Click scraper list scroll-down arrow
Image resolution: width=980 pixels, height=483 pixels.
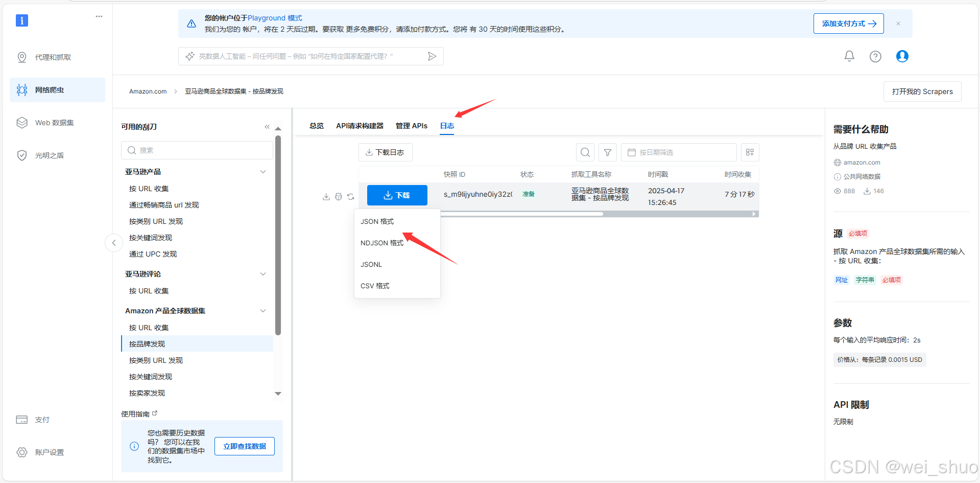click(x=278, y=394)
